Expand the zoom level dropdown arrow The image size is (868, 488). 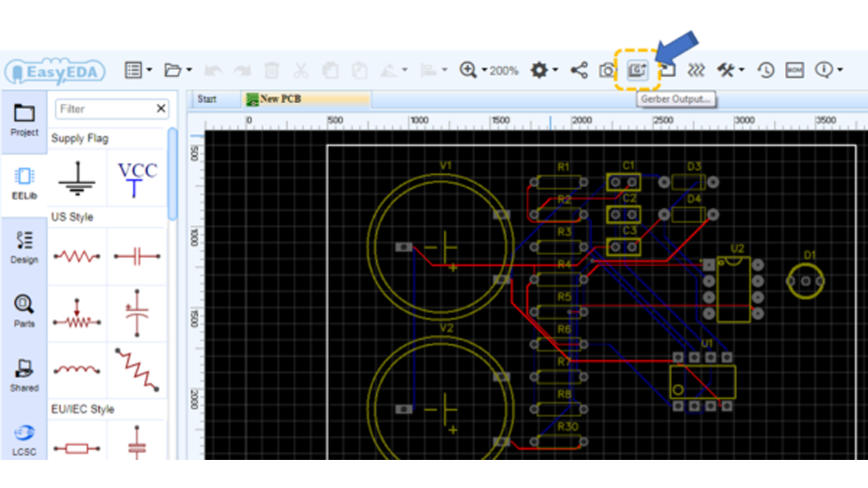tap(484, 71)
